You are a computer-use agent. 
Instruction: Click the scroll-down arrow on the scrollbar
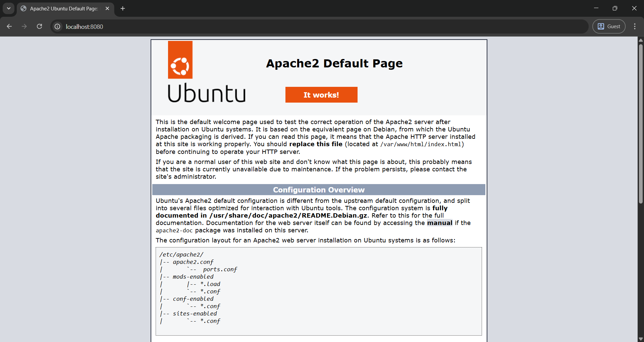click(640, 339)
